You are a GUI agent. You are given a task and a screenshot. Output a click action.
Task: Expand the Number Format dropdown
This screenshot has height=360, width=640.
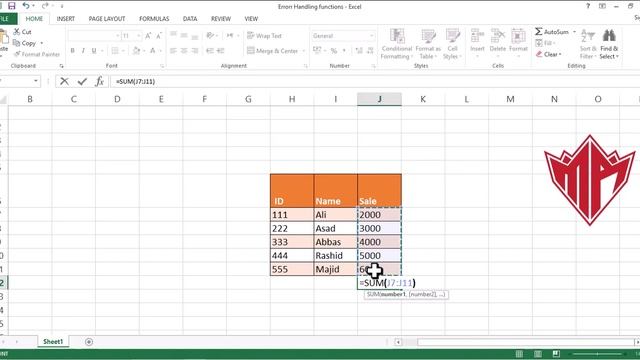pos(371,36)
